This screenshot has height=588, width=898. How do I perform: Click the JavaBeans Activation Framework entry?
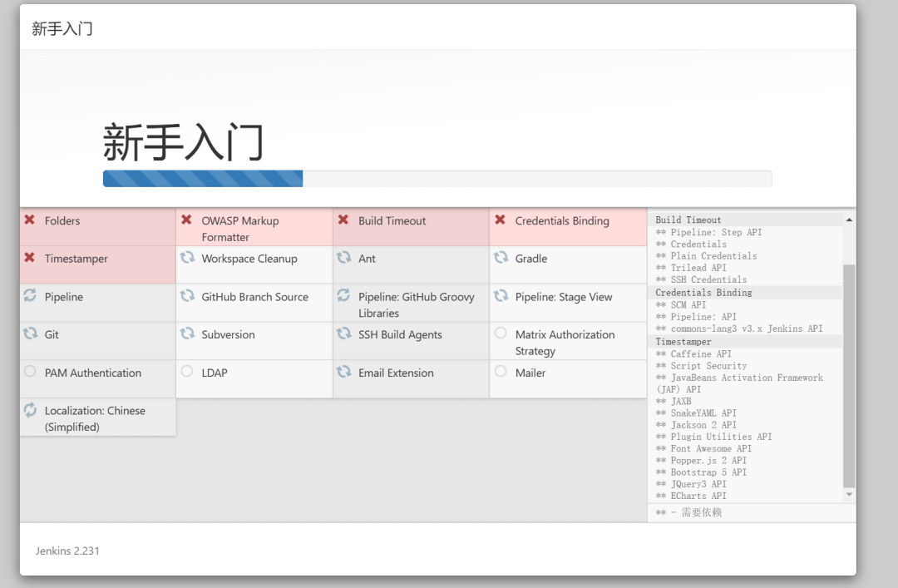[739, 383]
